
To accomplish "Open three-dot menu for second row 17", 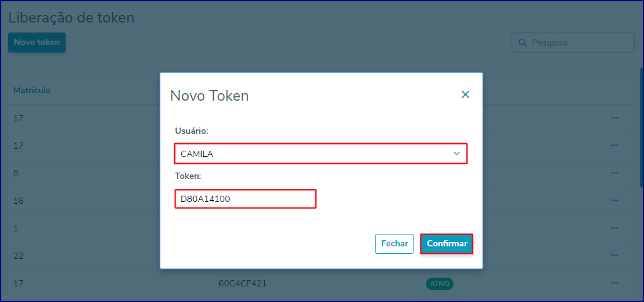I will [615, 146].
